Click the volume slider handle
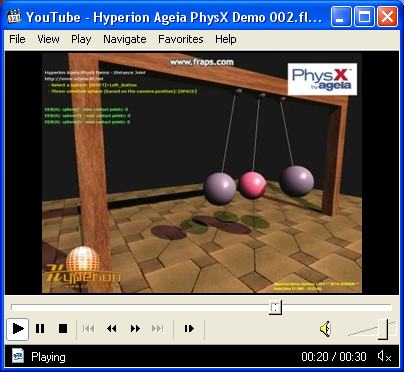 pyautogui.click(x=383, y=329)
